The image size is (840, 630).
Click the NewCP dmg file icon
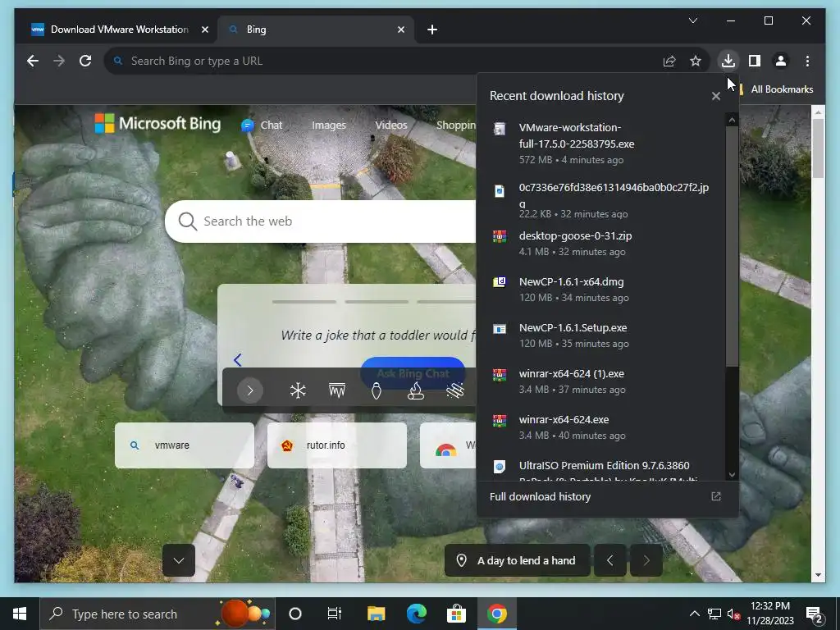pyautogui.click(x=500, y=282)
